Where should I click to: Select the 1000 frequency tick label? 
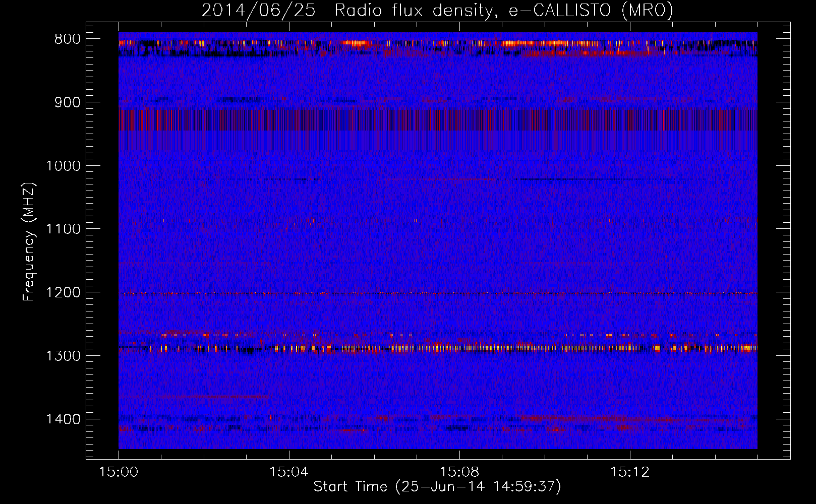point(63,166)
